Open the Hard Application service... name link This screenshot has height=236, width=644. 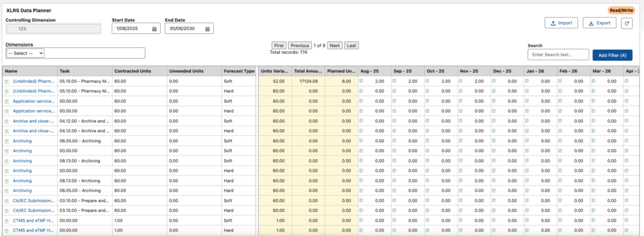click(x=33, y=111)
